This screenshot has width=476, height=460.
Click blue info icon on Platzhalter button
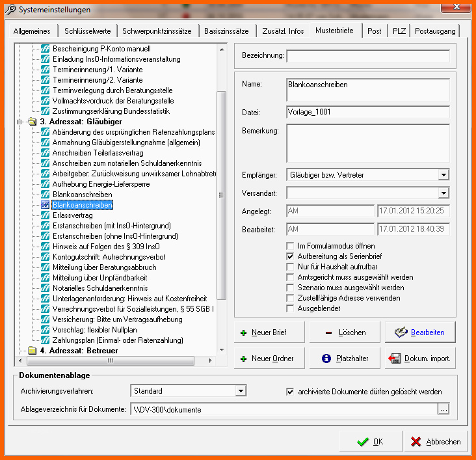326,359
